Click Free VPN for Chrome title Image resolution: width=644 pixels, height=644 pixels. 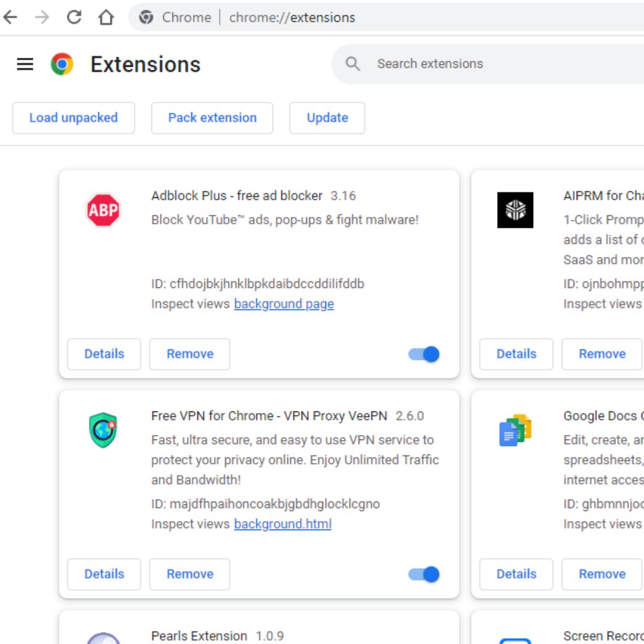(x=269, y=416)
